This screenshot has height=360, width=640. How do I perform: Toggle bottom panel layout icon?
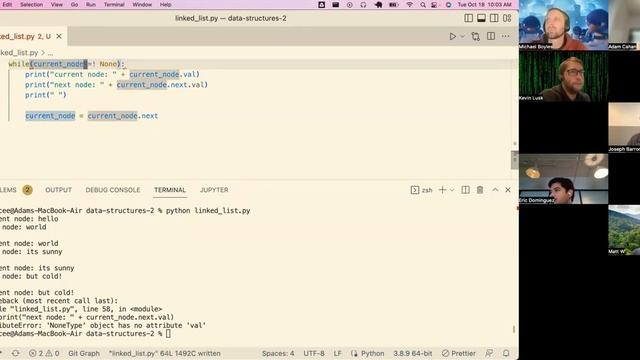pyautogui.click(x=481, y=18)
